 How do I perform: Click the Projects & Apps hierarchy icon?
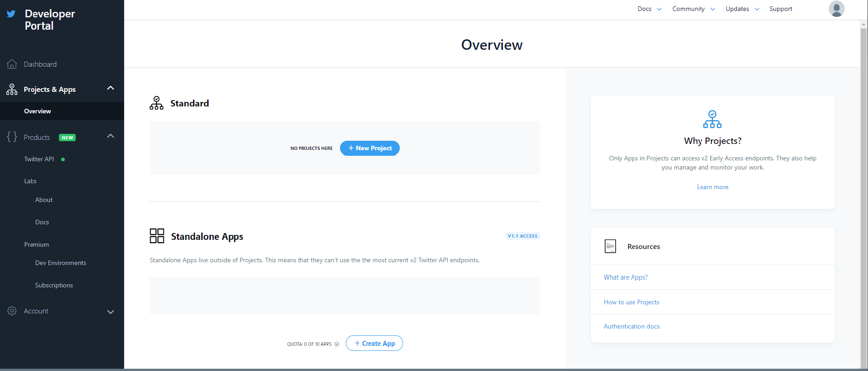pos(12,89)
